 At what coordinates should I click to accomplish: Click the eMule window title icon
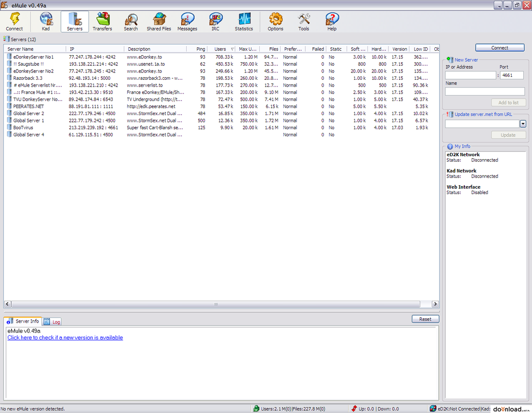(x=4, y=5)
